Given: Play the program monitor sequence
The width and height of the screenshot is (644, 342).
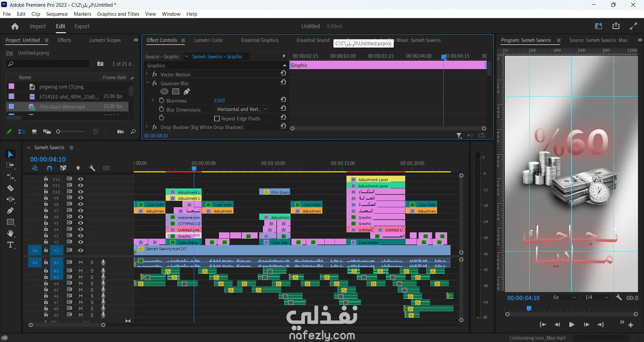Looking at the screenshot, I should 572,325.
